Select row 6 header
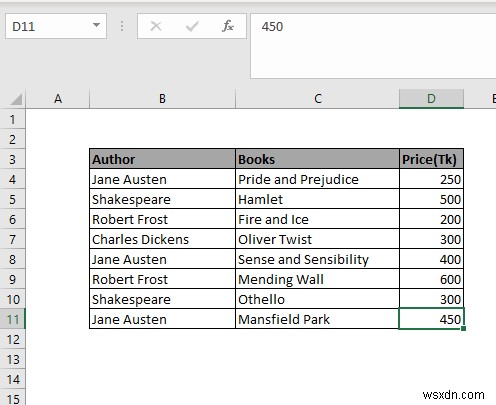 13,219
